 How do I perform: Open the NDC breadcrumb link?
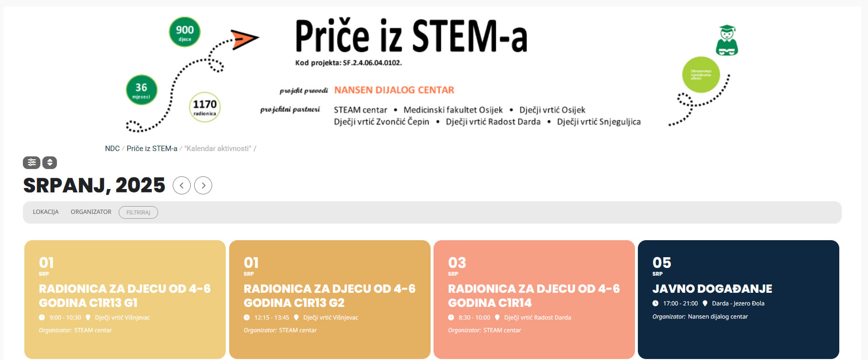click(112, 149)
